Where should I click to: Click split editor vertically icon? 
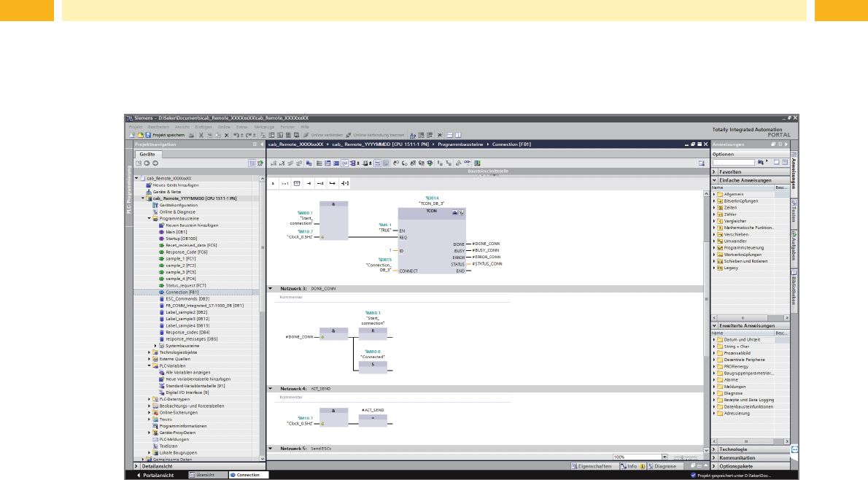pyautogui.click(x=458, y=135)
